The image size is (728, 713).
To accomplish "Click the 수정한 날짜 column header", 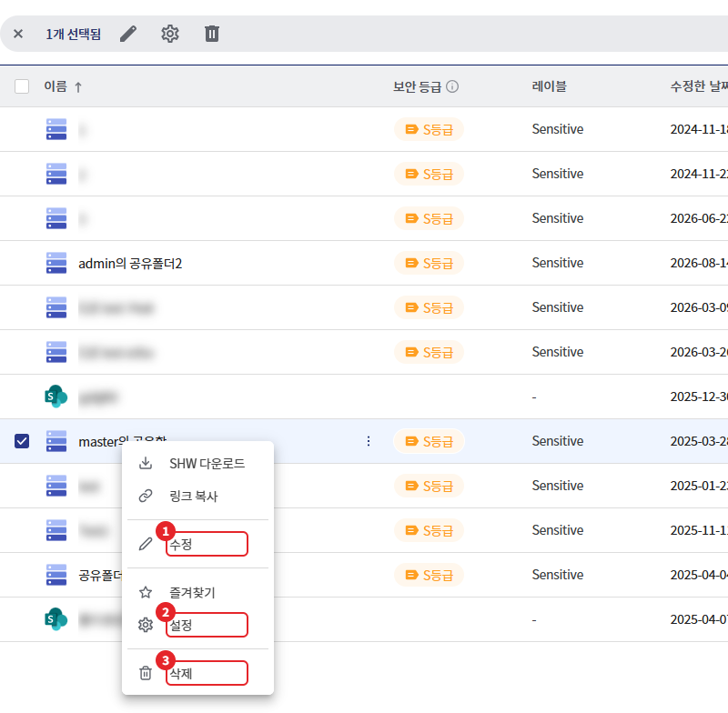I will (699, 86).
